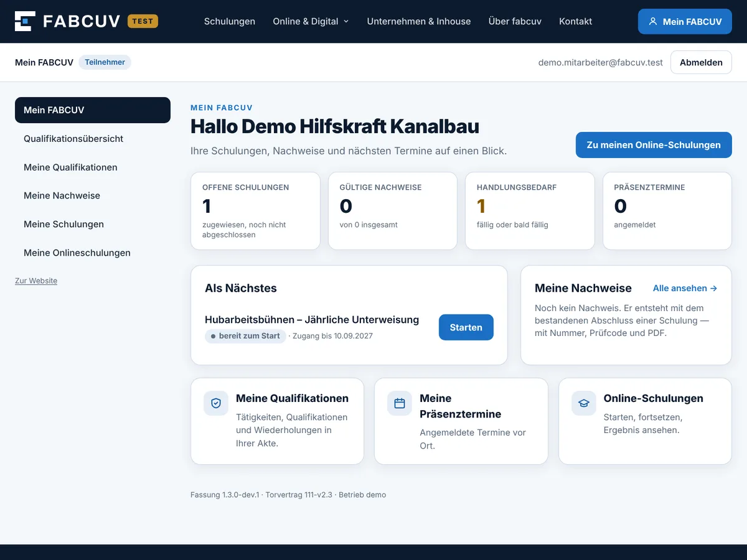The image size is (747, 560).
Task: Open the Meine Qualifikationen card title
Action: [292, 398]
